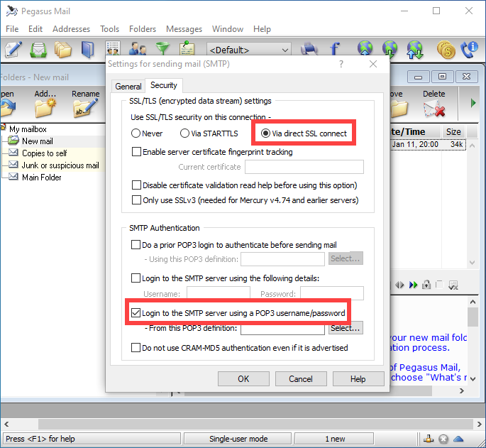
Task: Open the address books toolbar icon
Action: click(88, 49)
